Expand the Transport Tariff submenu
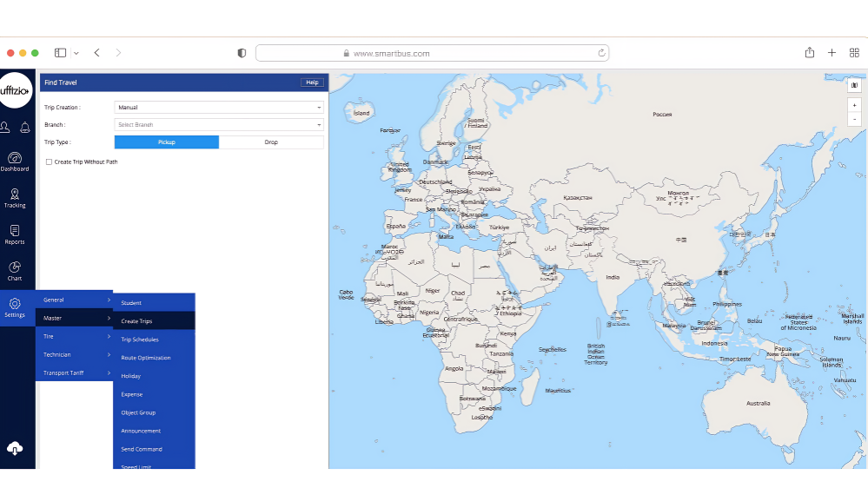868x488 pixels. 75,373
